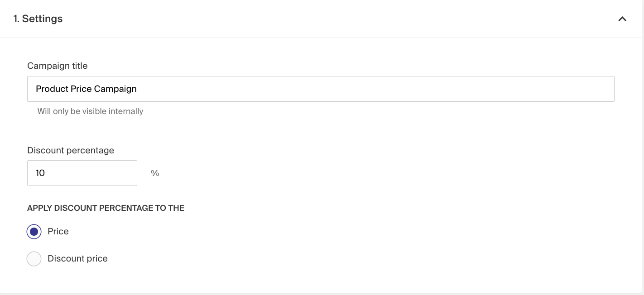644x295 pixels.
Task: Click the "Campaign title" field label
Action: 58,66
